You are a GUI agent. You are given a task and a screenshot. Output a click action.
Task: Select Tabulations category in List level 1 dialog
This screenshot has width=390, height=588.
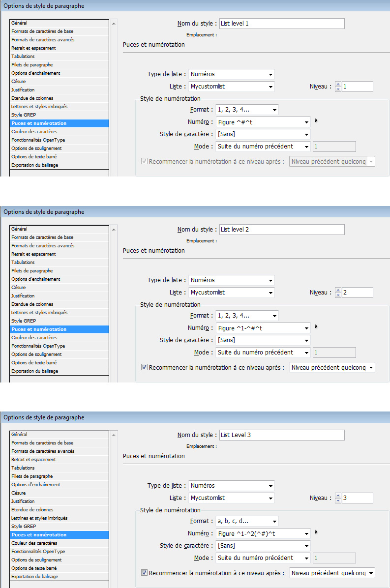click(x=59, y=56)
